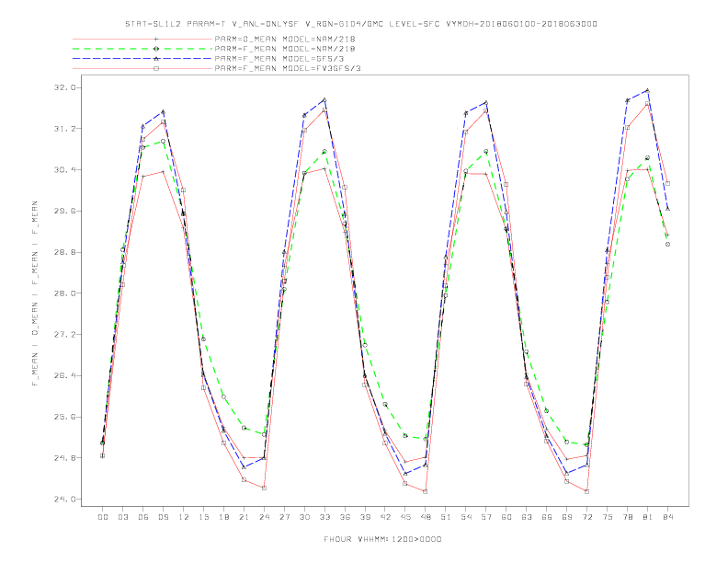The height and width of the screenshot is (563, 728).
Task: Click x-axis tick label 45
Action: 405,517
